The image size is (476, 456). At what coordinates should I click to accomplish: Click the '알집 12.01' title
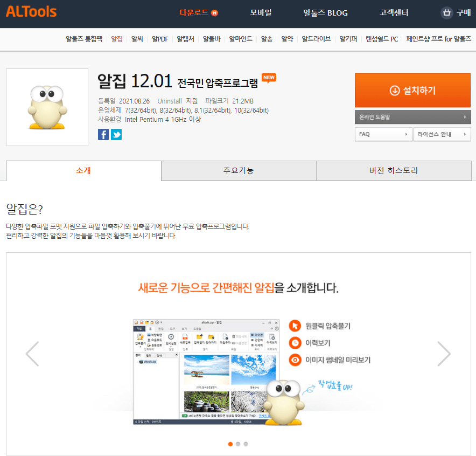point(135,81)
